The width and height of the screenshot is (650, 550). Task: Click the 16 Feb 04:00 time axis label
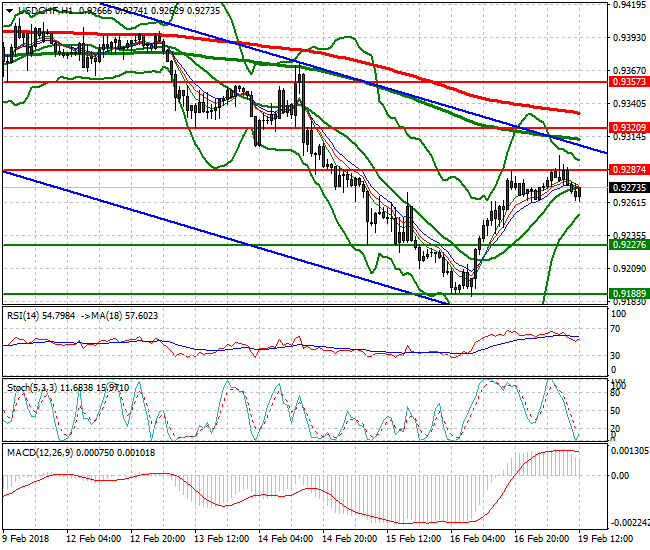click(x=478, y=539)
